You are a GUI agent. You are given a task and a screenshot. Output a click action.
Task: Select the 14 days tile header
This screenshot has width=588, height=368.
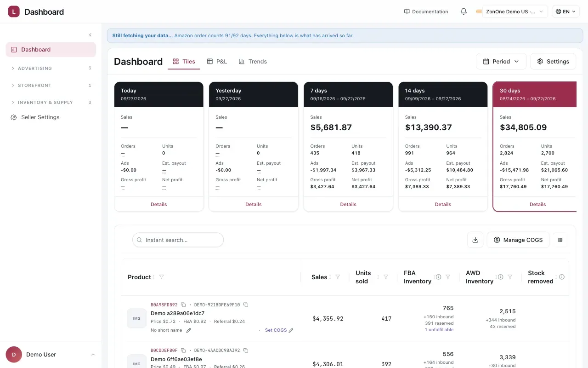tap(443, 95)
